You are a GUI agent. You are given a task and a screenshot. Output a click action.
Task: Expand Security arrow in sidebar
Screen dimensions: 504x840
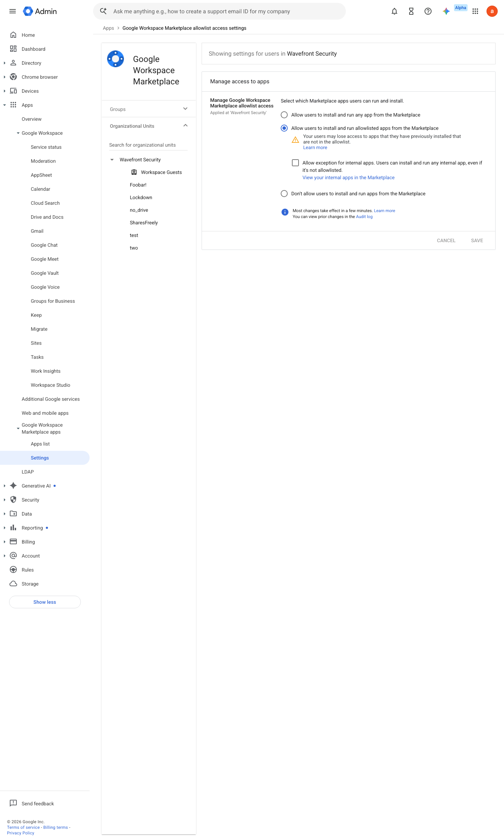(x=5, y=500)
